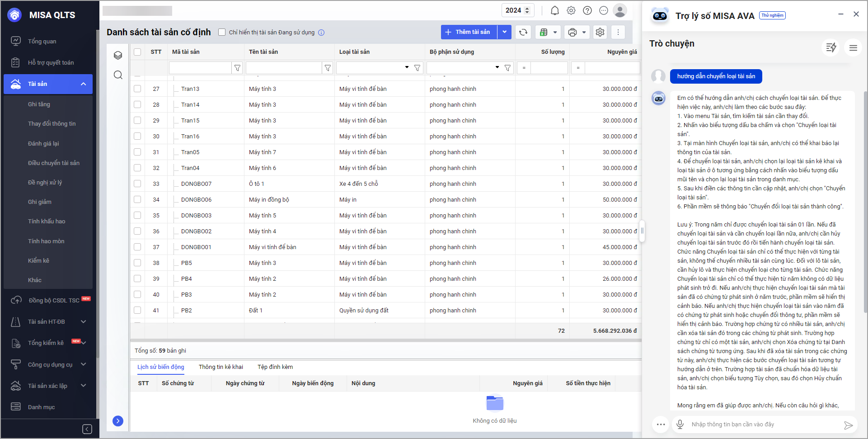Send the chat message arrow icon
The width and height of the screenshot is (868, 439).
tap(848, 425)
